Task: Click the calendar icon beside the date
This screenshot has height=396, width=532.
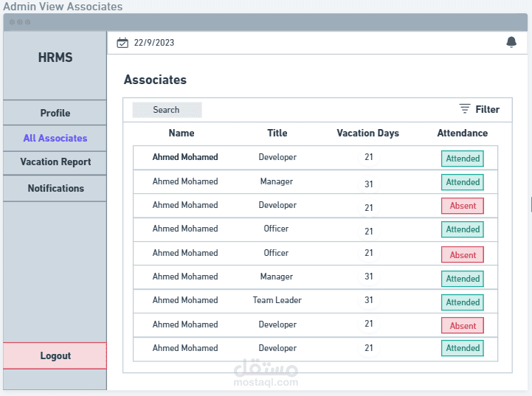Action: pyautogui.click(x=122, y=43)
